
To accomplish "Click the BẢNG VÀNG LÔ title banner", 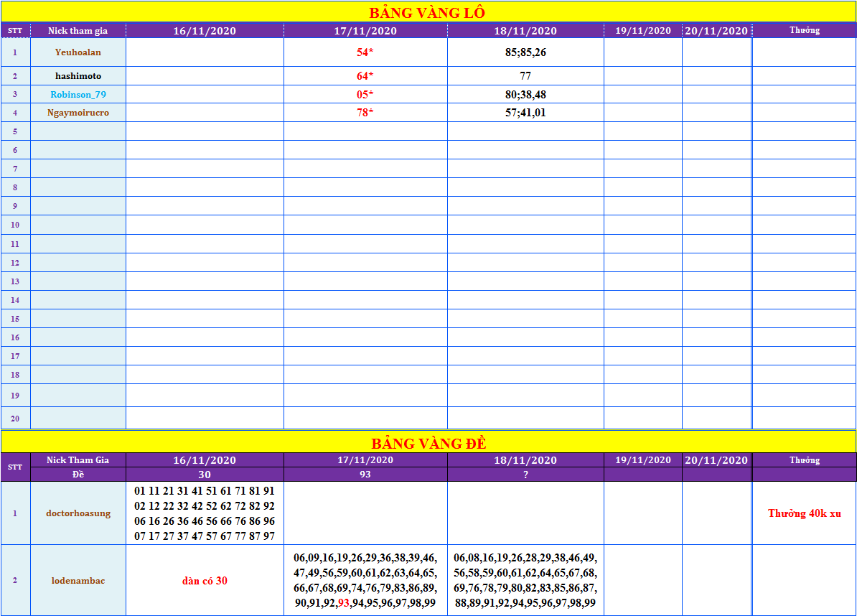I will [x=427, y=12].
